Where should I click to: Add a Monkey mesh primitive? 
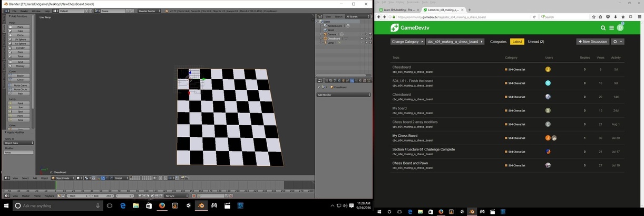click(20, 65)
